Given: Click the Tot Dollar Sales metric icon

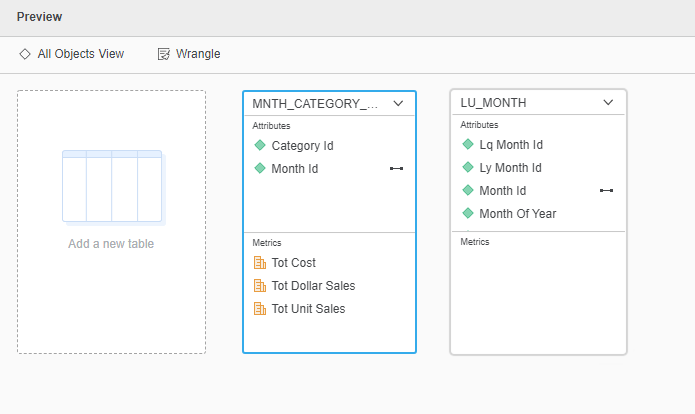Looking at the screenshot, I should click(260, 286).
